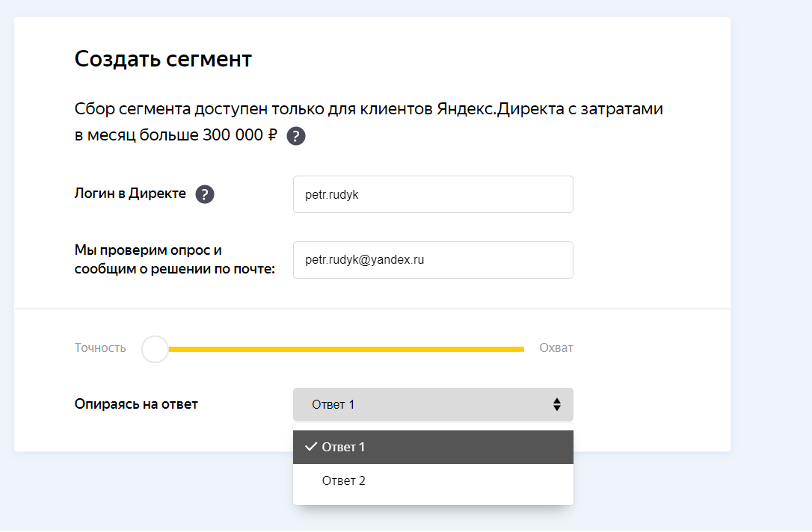Click up-down arrows icon in answer dropdown
812x532 pixels.
point(556,404)
